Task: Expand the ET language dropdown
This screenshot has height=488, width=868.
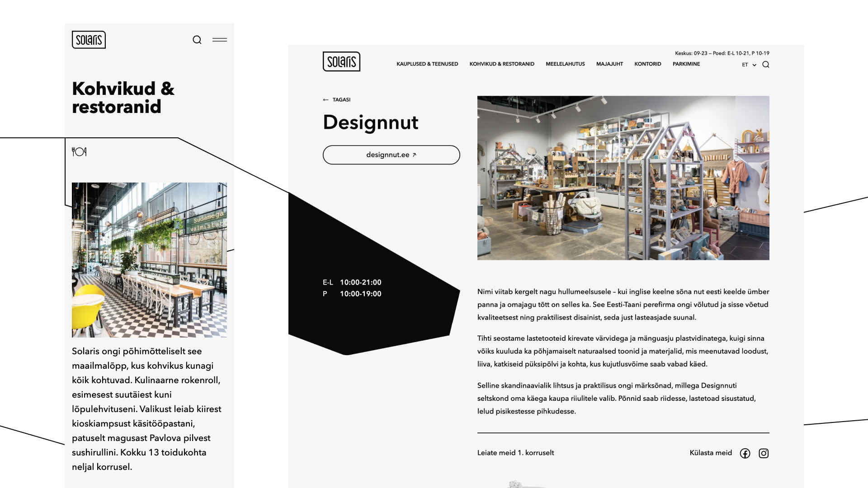Action: click(x=749, y=65)
